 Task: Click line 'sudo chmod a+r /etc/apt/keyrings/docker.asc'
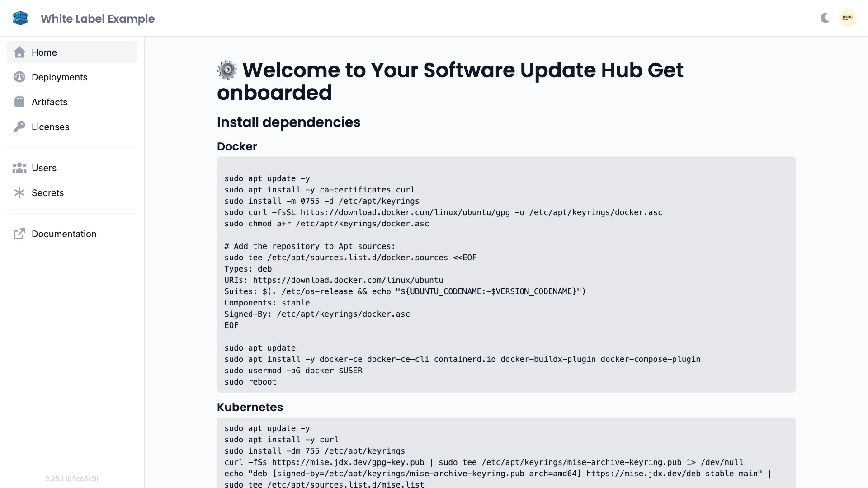(326, 224)
